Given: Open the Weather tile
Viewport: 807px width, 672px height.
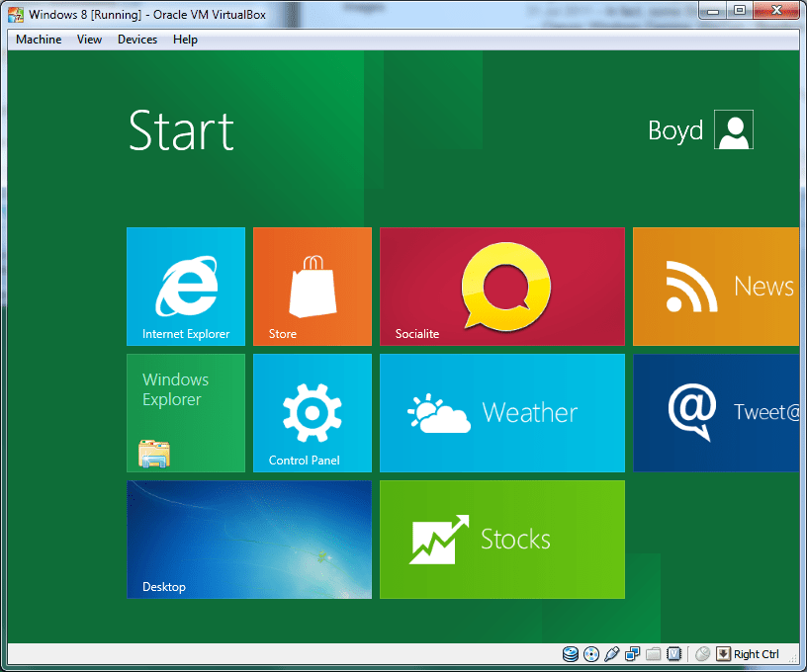Looking at the screenshot, I should [502, 413].
